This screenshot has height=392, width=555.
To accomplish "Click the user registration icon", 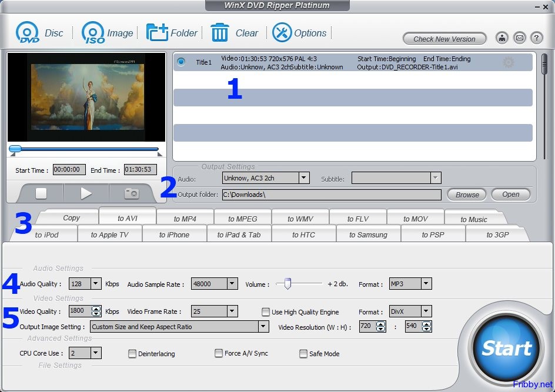I will tap(502, 38).
